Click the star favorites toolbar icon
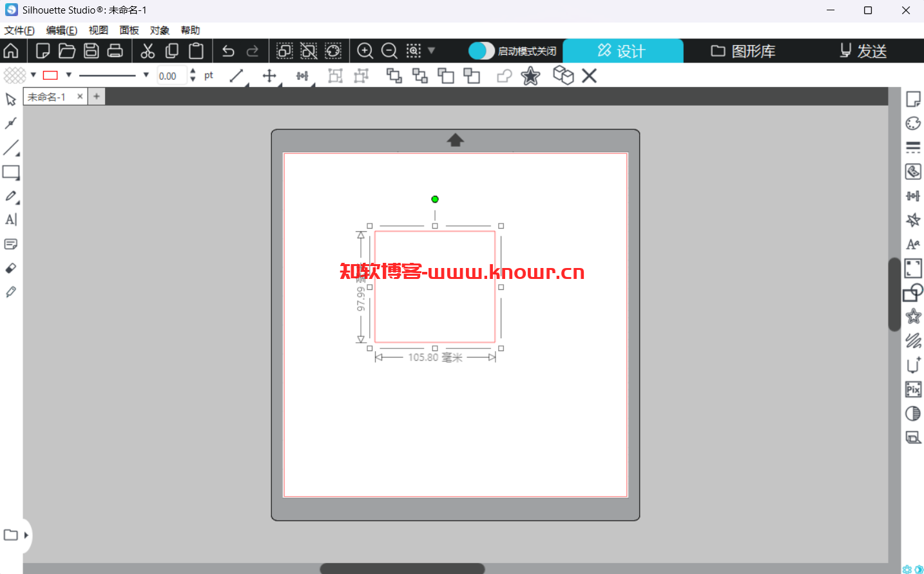The image size is (924, 574). [530, 76]
